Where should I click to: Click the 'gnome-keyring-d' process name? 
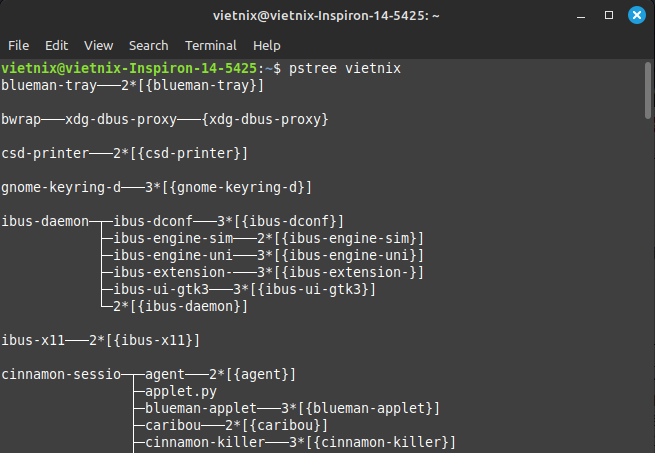coord(61,187)
